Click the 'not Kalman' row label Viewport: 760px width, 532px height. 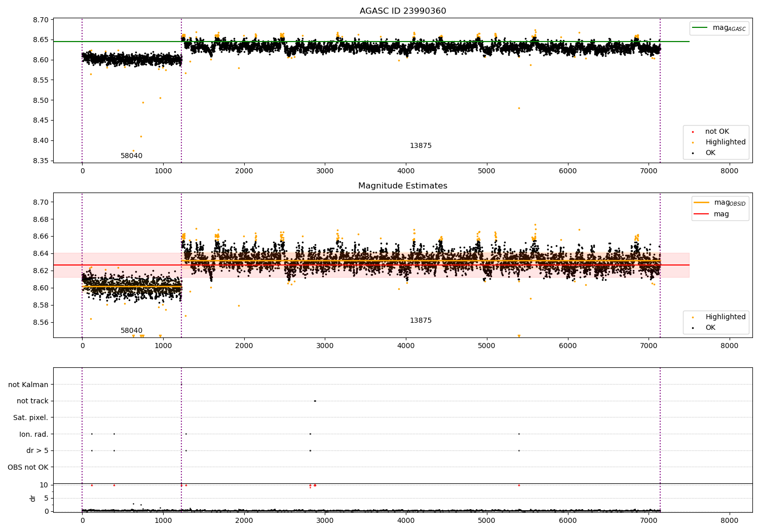coord(28,385)
